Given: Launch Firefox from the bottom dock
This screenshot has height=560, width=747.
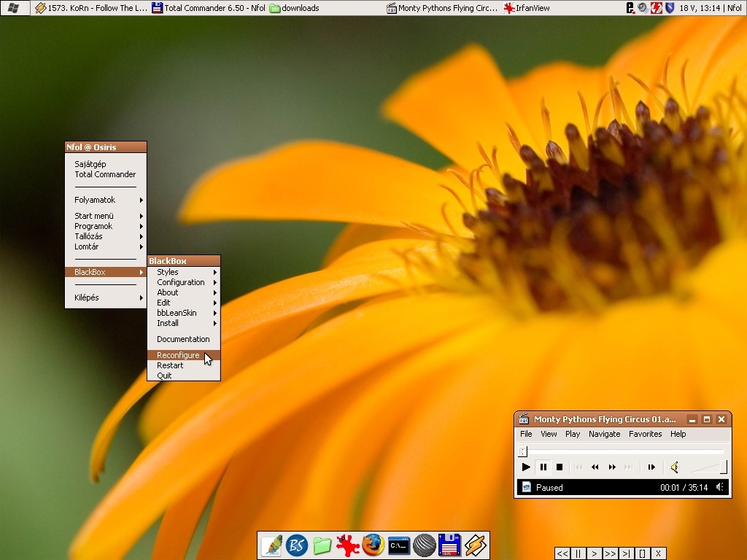Looking at the screenshot, I should coord(373,545).
